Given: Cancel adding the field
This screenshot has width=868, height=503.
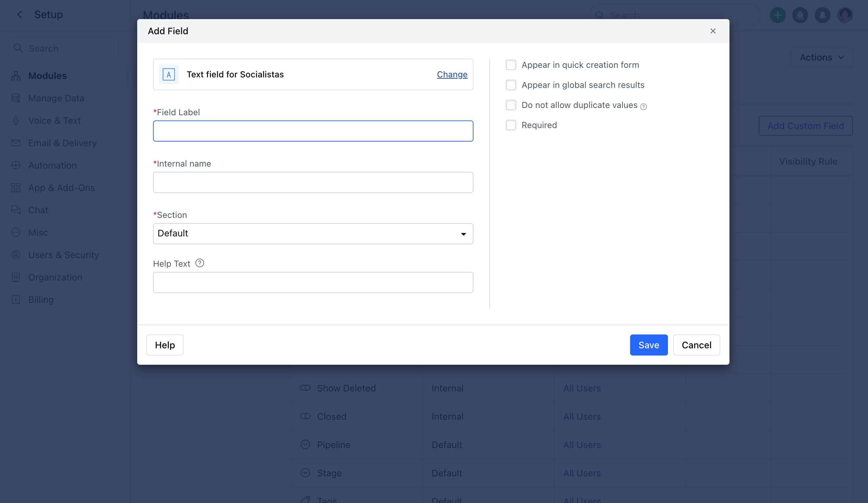Looking at the screenshot, I should click(697, 345).
